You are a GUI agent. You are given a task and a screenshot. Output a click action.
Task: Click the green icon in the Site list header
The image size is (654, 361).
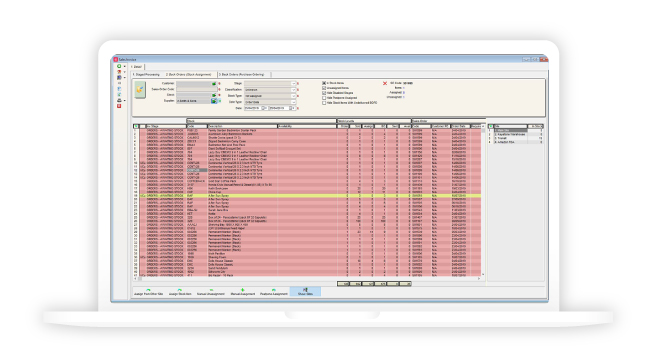[491, 126]
